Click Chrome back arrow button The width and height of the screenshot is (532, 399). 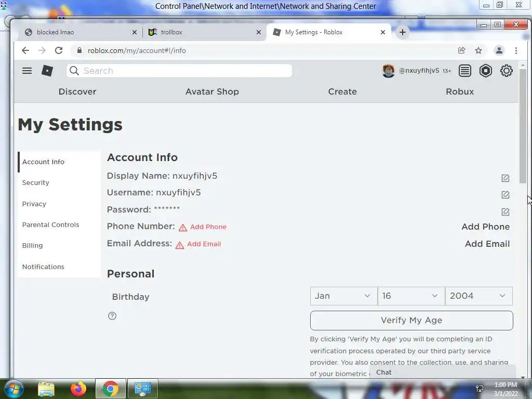point(25,50)
